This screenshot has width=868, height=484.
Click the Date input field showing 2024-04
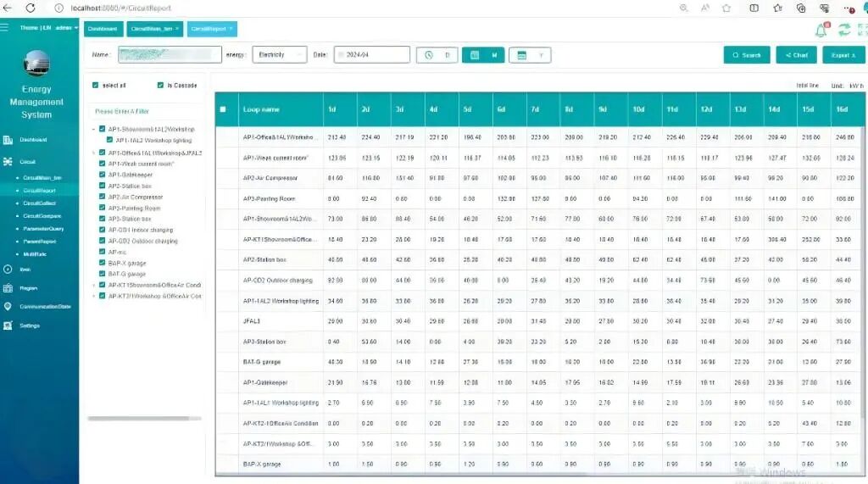click(372, 55)
